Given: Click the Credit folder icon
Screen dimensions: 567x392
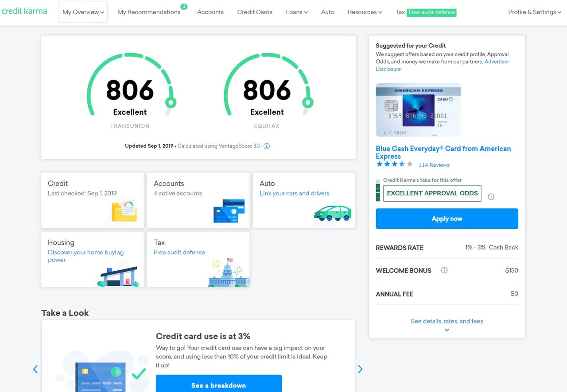Looking at the screenshot, I should pyautogui.click(x=124, y=211).
